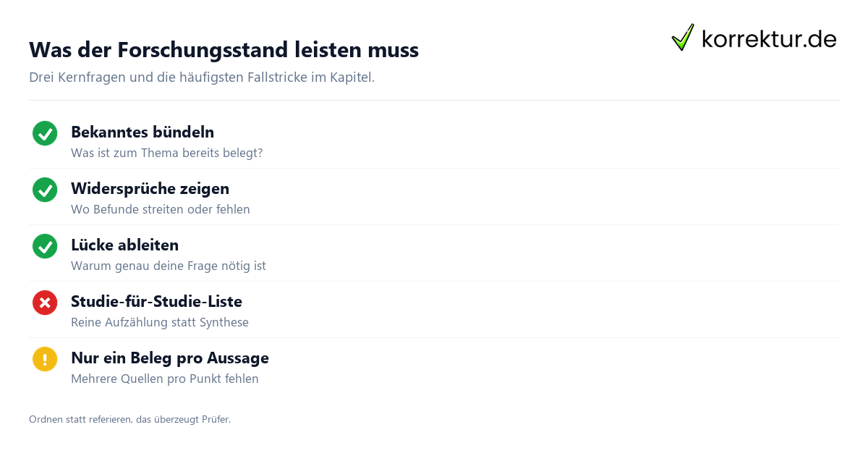This screenshot has height=456, width=868.
Task: Select the heading Nur ein Beleg pro Aussage
Action: pyautogui.click(x=170, y=358)
